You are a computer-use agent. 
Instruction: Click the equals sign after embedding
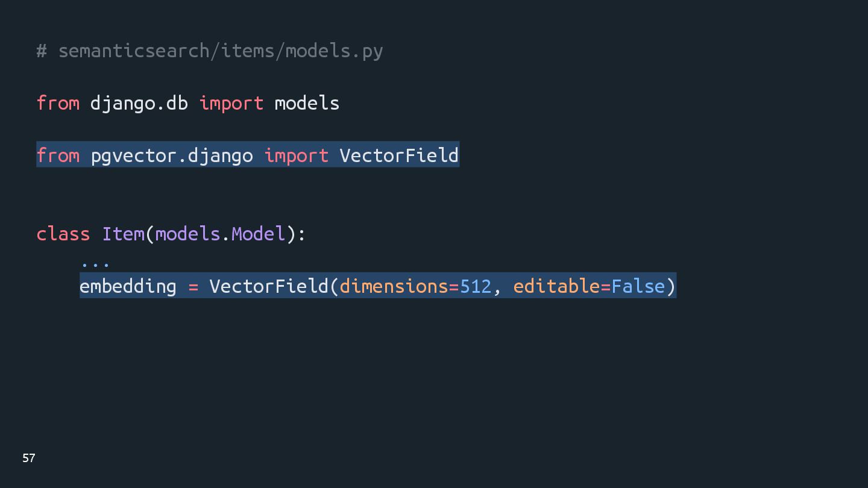coord(193,287)
